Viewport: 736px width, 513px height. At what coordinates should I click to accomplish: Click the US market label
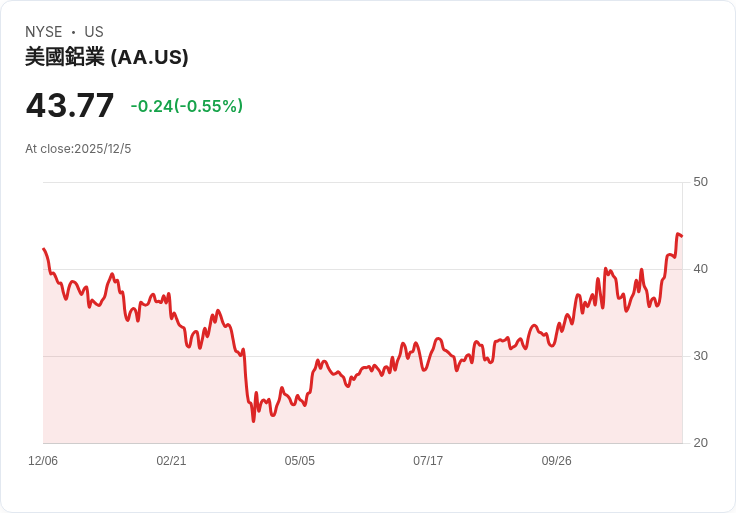pos(94,32)
